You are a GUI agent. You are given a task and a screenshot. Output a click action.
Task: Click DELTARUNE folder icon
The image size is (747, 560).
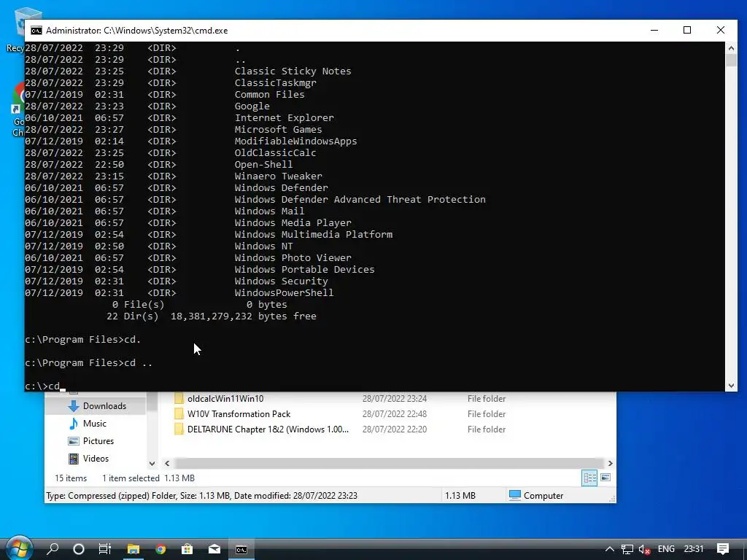(179, 429)
